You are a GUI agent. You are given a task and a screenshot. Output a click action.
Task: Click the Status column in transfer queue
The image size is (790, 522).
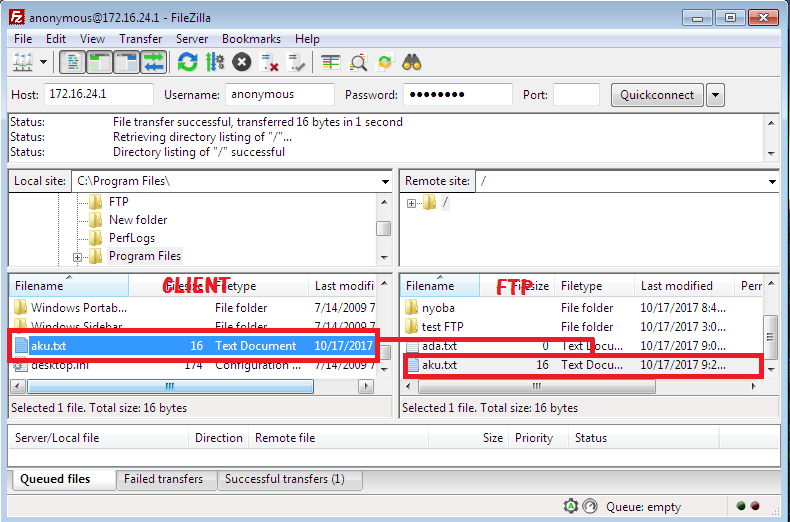click(643, 438)
